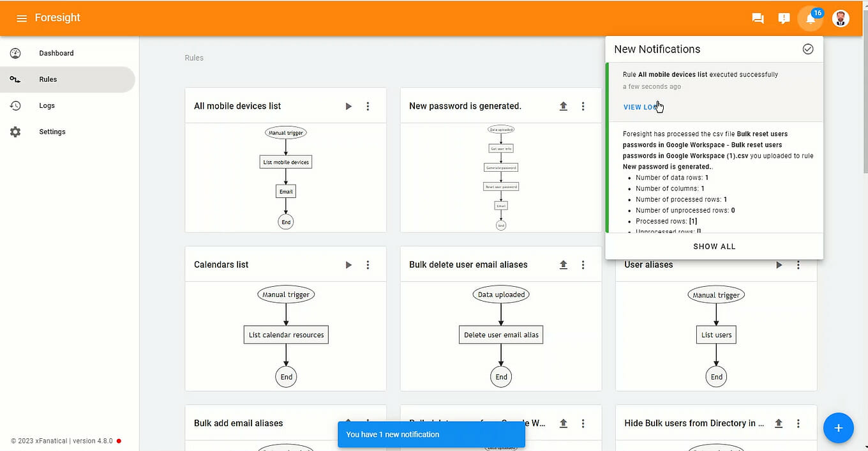Click the List calendar resources node
The width and height of the screenshot is (868, 451).
[286, 335]
